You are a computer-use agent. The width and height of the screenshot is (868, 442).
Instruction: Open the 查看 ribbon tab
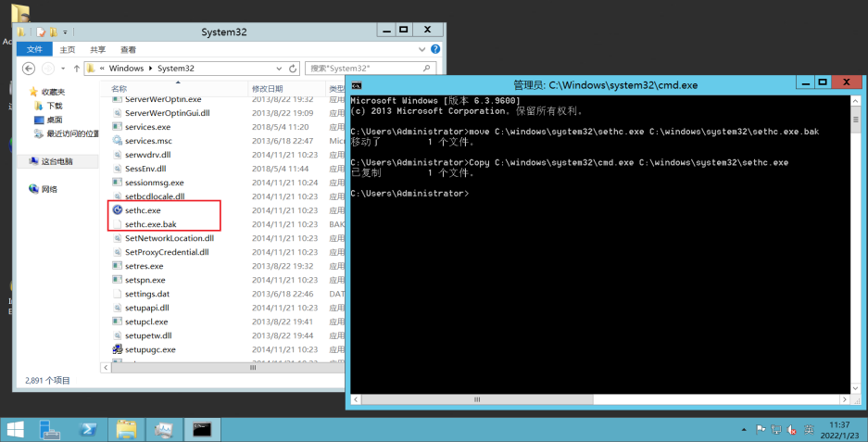click(129, 50)
